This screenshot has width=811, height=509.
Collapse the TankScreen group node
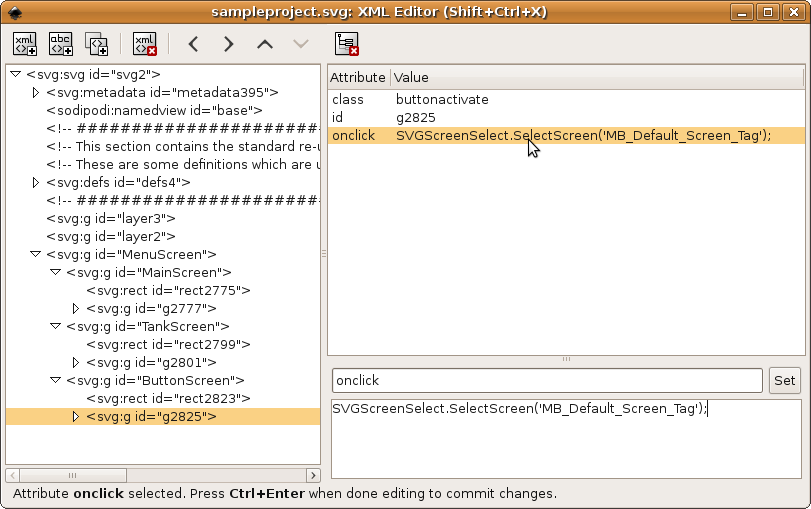point(56,326)
